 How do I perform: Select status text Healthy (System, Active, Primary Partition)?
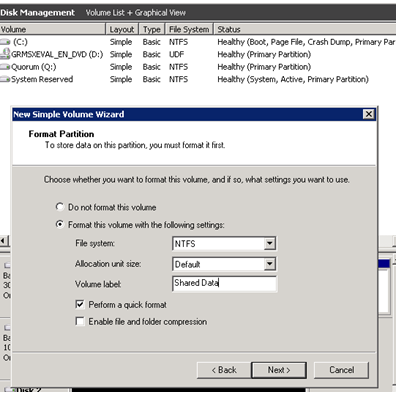click(x=293, y=79)
